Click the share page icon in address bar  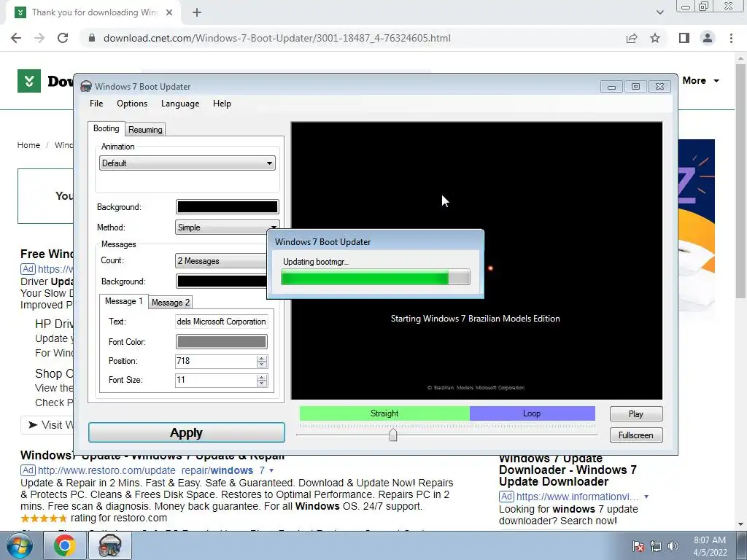(632, 38)
